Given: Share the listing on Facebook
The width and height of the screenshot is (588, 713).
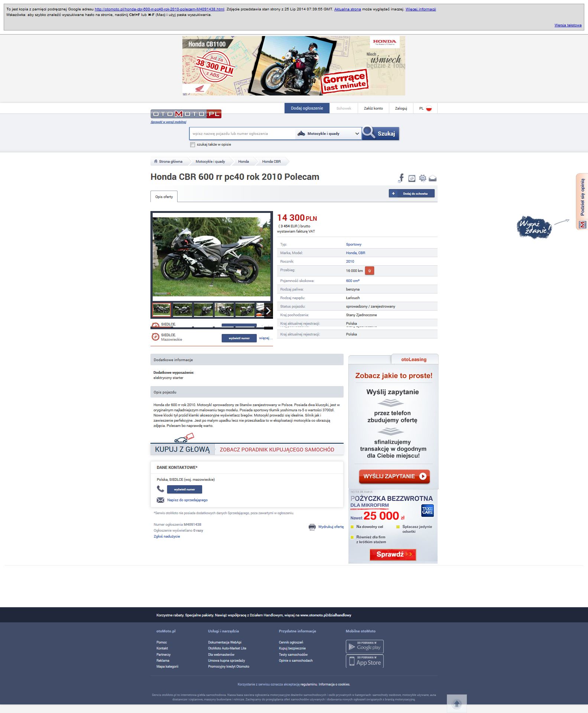Looking at the screenshot, I should pyautogui.click(x=401, y=178).
